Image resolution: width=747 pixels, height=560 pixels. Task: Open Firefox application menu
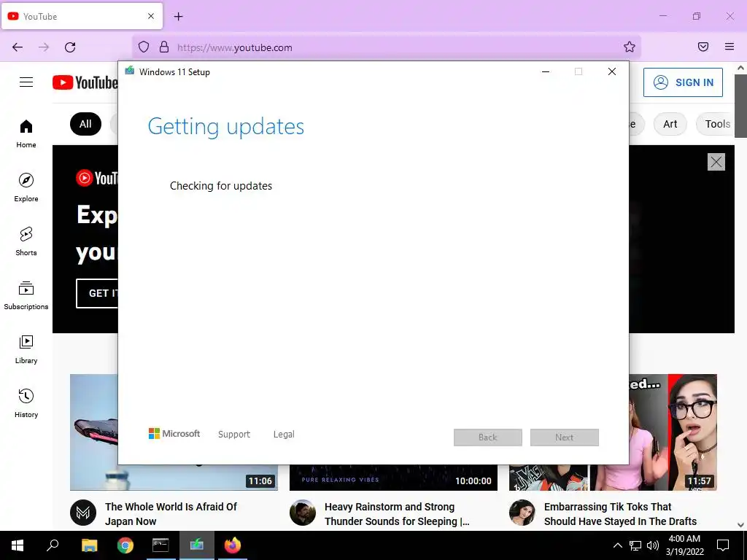[x=729, y=47]
